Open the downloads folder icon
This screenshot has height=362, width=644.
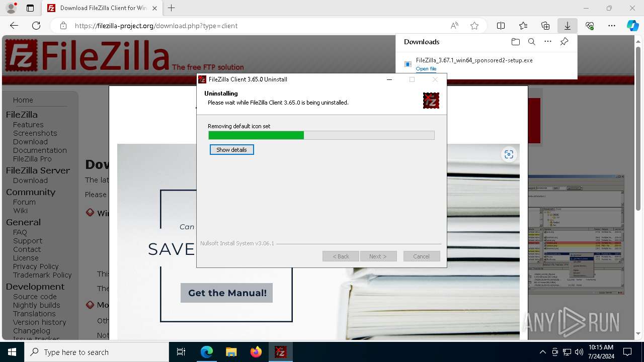click(x=516, y=42)
